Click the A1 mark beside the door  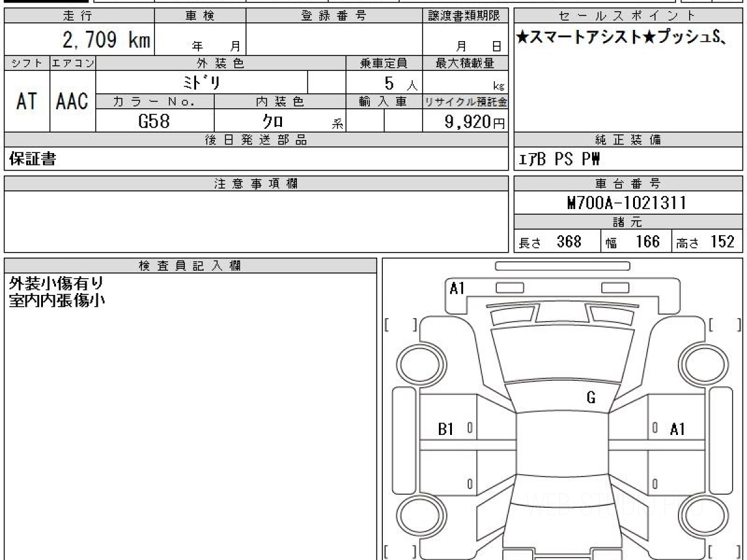677,429
